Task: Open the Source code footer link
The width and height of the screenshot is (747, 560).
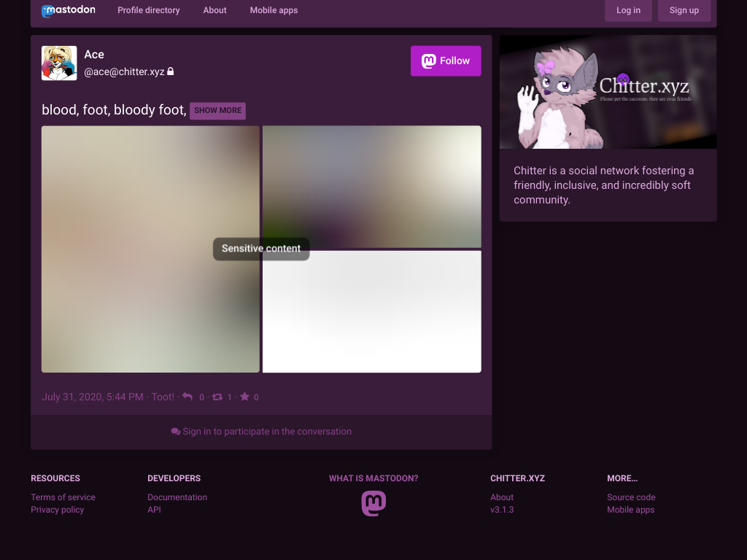Action: pyautogui.click(x=631, y=497)
